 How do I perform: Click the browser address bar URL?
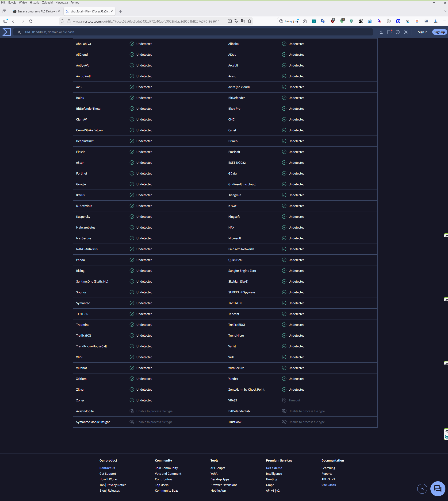[x=146, y=21]
